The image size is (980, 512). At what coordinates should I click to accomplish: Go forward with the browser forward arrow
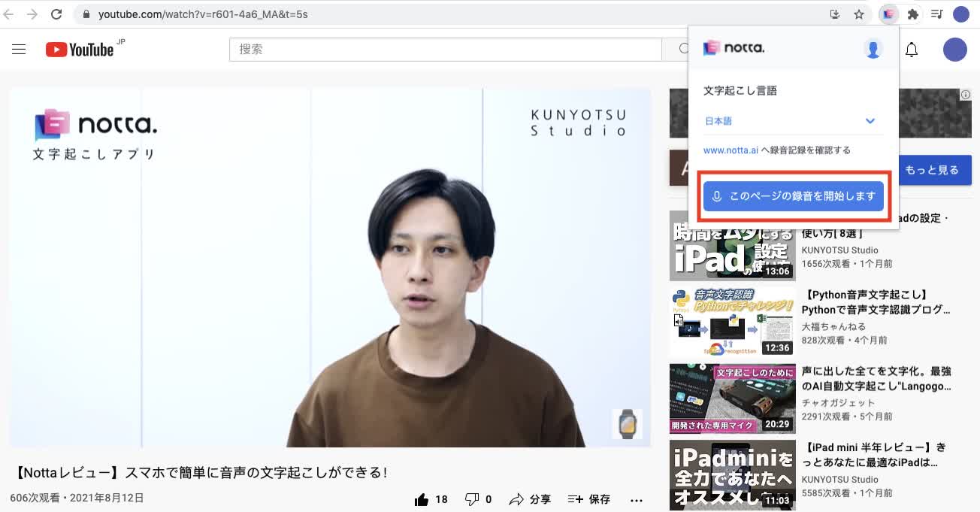pyautogui.click(x=32, y=14)
